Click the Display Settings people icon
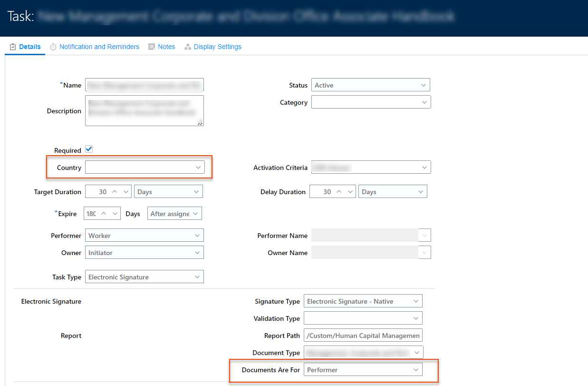The height and width of the screenshot is (386, 588). point(187,46)
